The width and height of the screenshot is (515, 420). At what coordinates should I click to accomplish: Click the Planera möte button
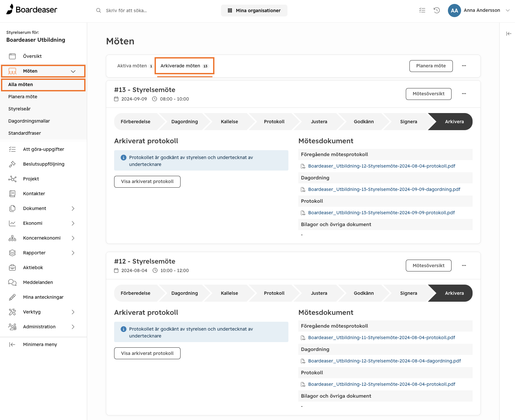point(431,66)
